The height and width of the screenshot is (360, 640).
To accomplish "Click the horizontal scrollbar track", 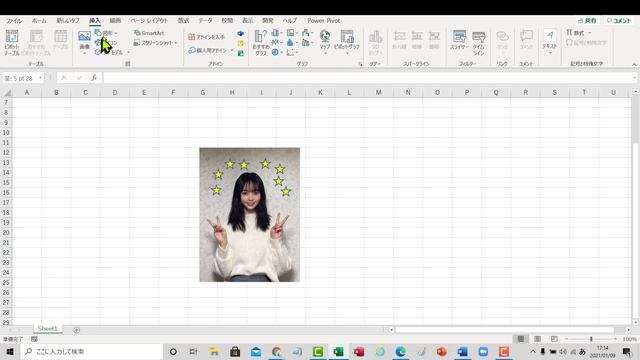I will tap(504, 330).
